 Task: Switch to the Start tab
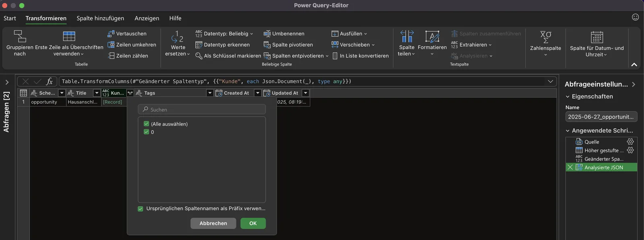coord(10,18)
